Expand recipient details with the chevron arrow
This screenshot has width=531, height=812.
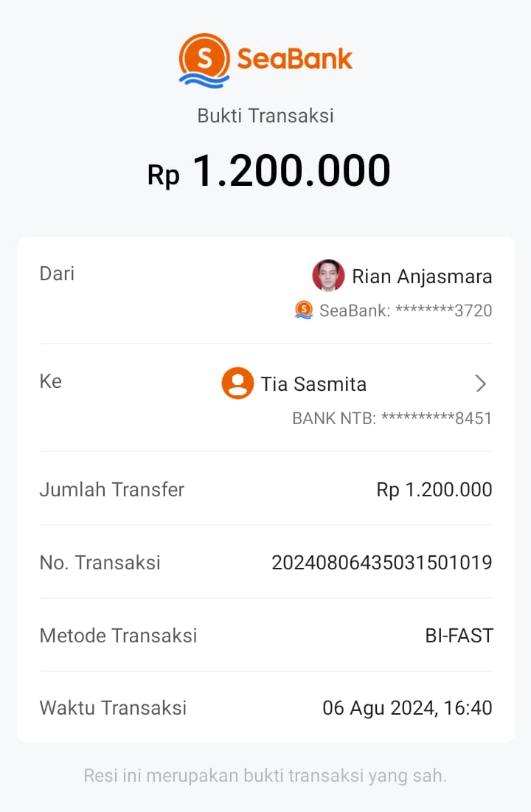pyautogui.click(x=481, y=384)
